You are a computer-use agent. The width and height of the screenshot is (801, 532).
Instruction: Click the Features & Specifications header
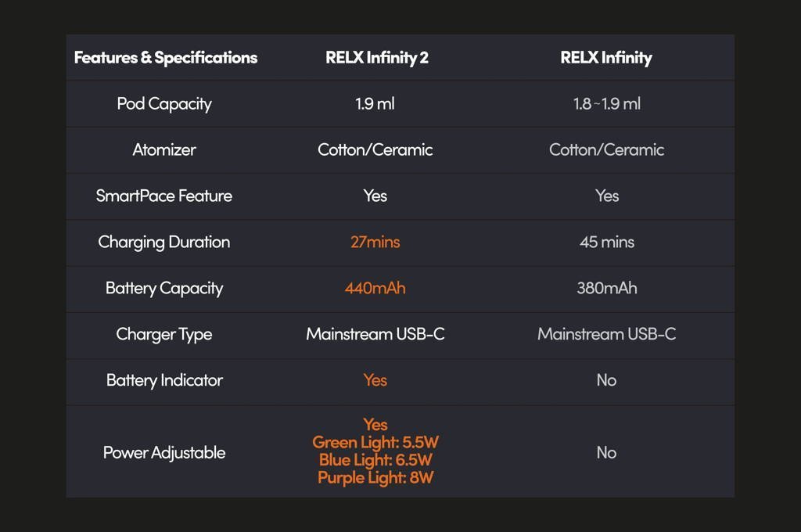tap(165, 58)
